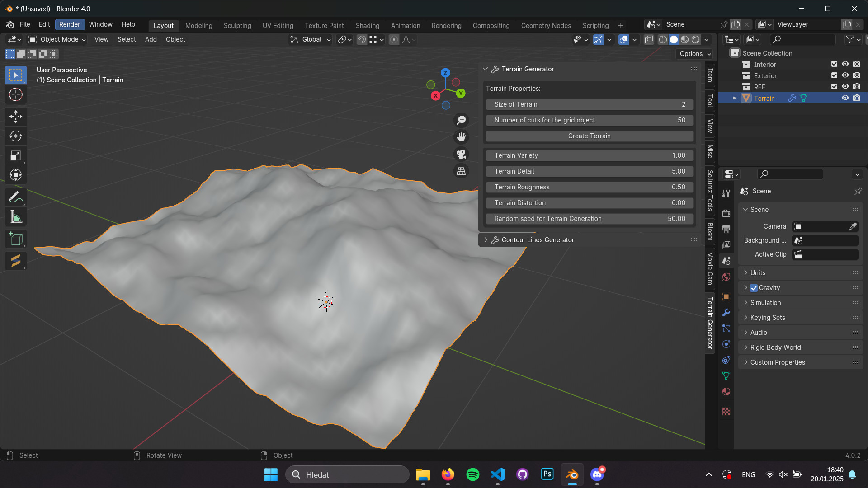Open the Modifiers properties wrench icon
The width and height of the screenshot is (868, 488).
(726, 312)
